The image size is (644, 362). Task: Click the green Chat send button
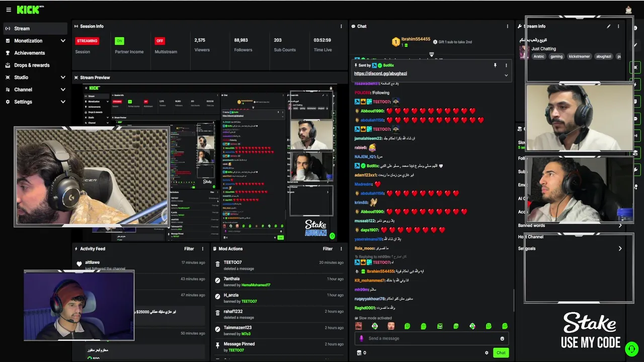501,353
